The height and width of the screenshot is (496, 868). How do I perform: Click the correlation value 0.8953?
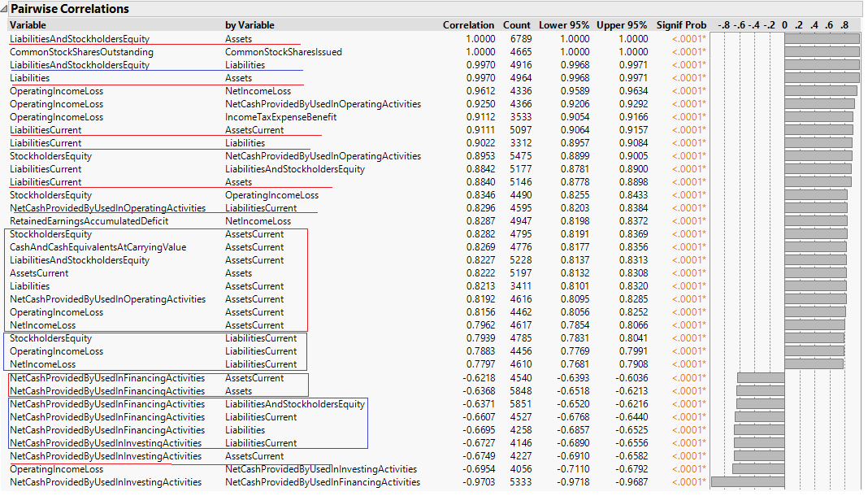[480, 156]
